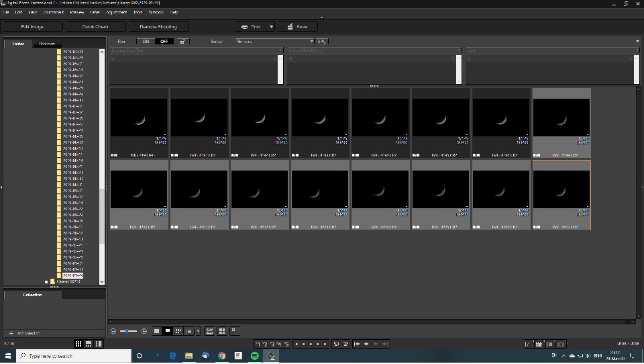Screen dimensions: 644x364
Task: Toggle the filter lock icon
Action: click(182, 42)
